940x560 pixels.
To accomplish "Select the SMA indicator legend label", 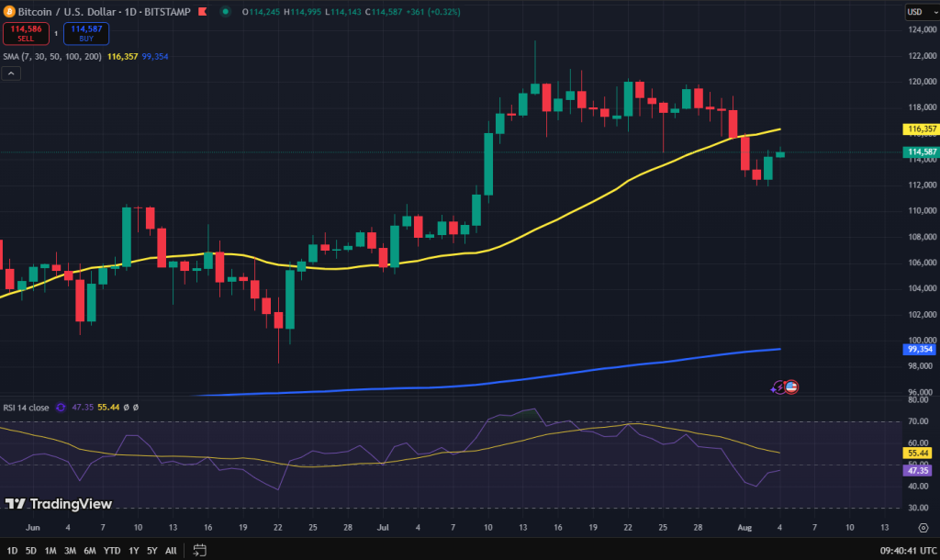I will tap(52, 56).
